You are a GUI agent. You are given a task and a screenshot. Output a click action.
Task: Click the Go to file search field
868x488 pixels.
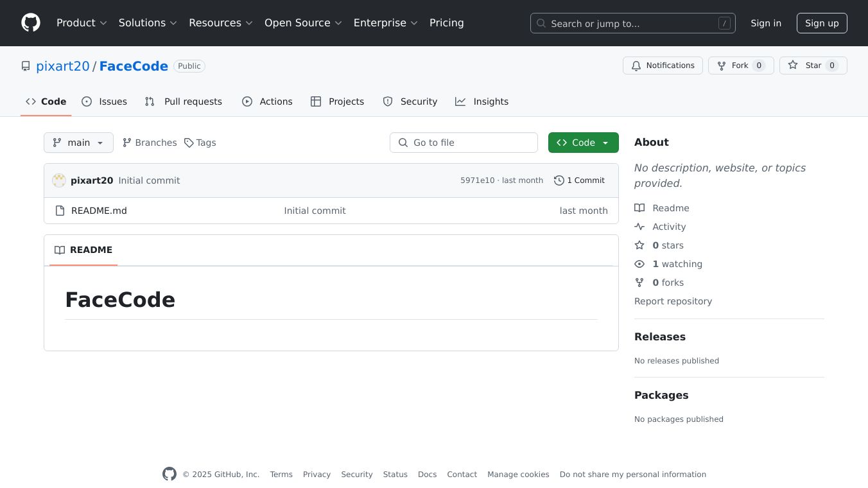(x=464, y=143)
